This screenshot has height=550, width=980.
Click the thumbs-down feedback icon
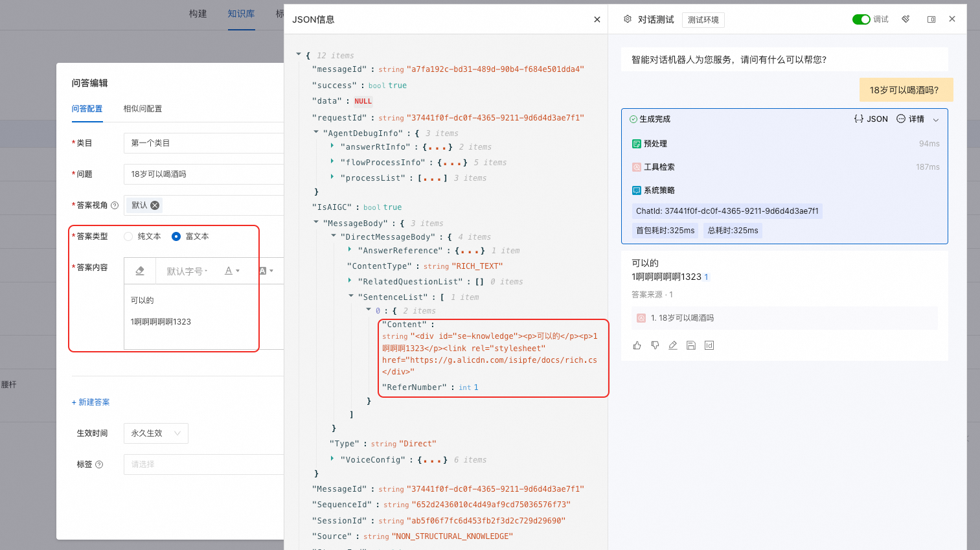coord(655,345)
